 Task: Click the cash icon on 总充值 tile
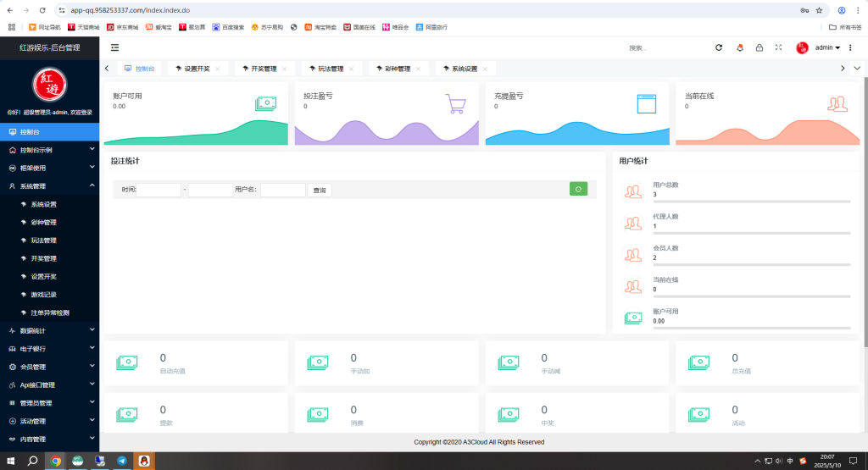point(698,362)
